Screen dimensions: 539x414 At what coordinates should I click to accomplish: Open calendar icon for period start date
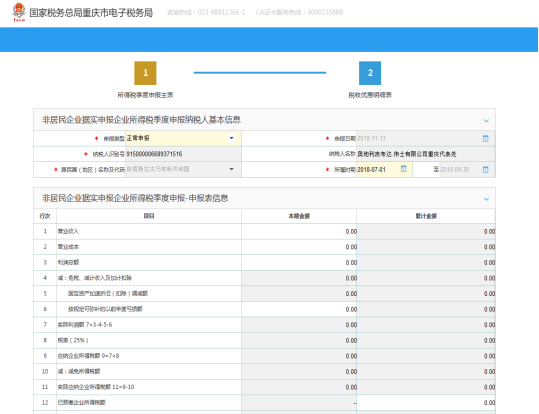404,169
